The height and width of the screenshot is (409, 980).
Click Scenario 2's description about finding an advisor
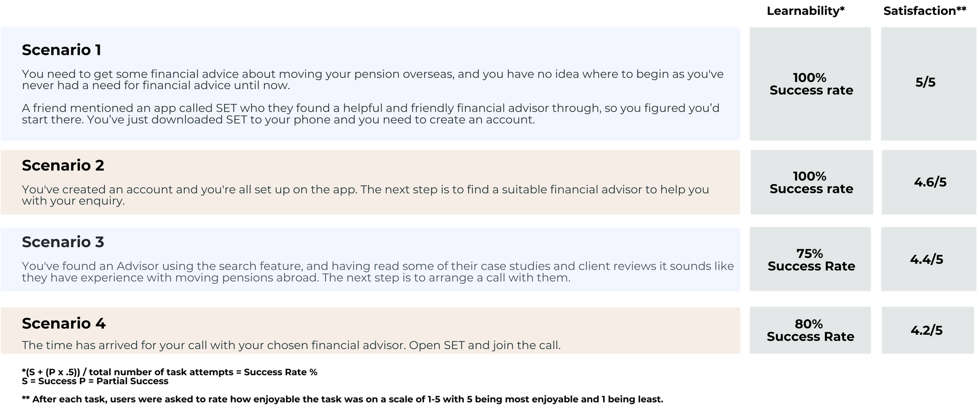(365, 195)
